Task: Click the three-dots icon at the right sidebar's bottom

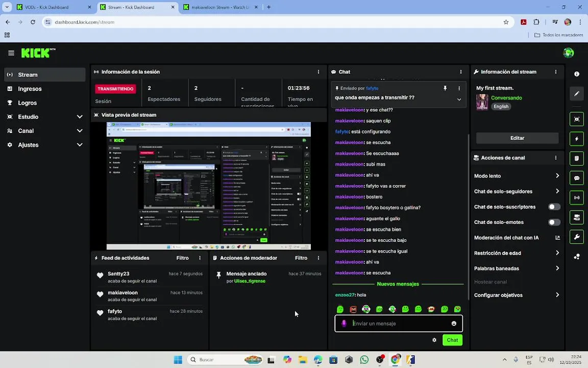Action: pos(576,257)
